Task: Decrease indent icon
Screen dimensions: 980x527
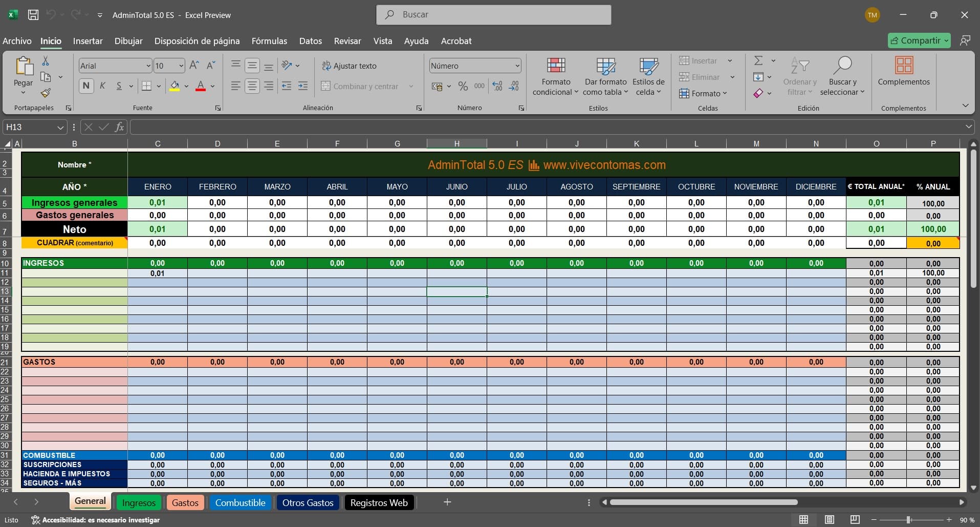Action: [287, 86]
